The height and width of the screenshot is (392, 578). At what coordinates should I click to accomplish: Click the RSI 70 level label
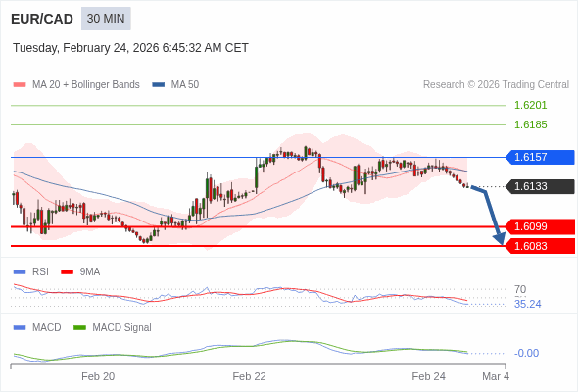[520, 289]
